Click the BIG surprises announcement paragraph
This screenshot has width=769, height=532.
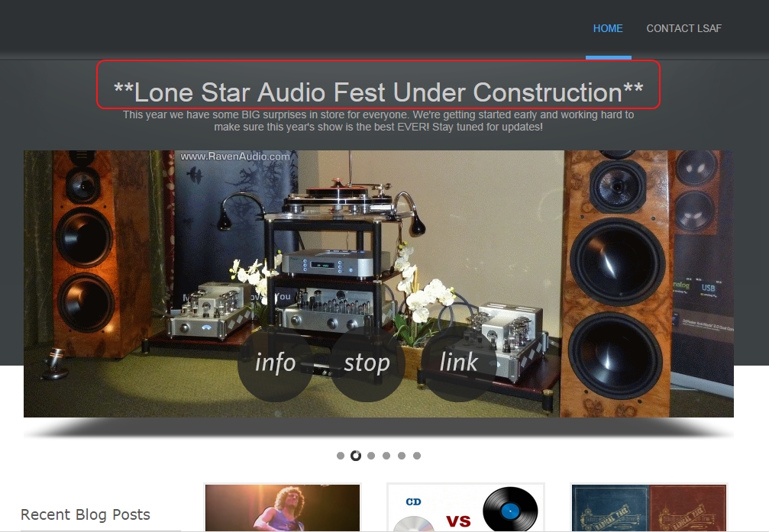pos(378,121)
